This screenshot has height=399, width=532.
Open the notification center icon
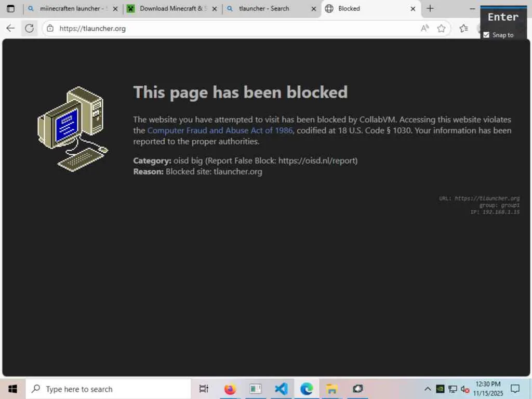click(x=515, y=389)
